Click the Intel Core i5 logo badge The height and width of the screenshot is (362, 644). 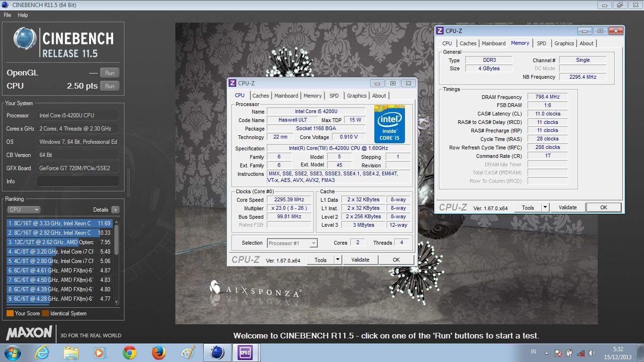389,124
